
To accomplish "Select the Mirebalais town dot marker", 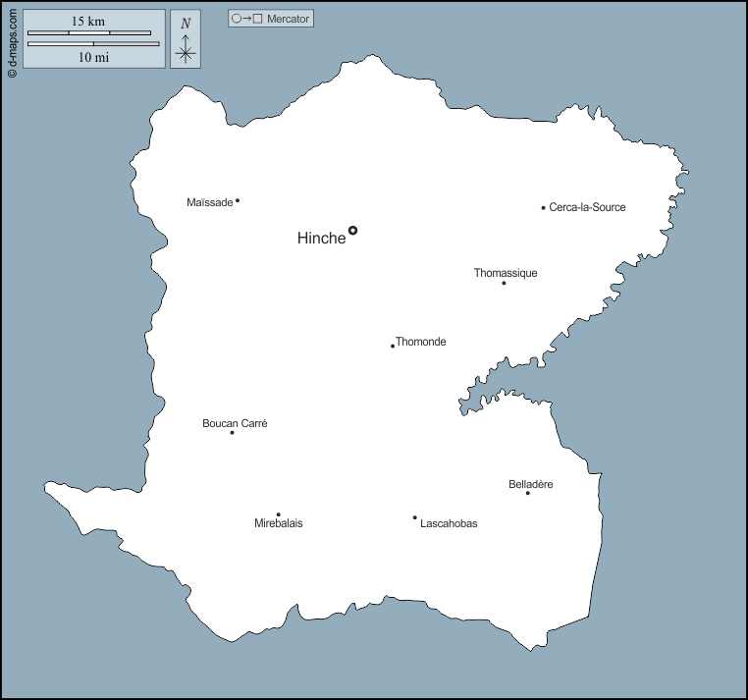I will [278, 514].
